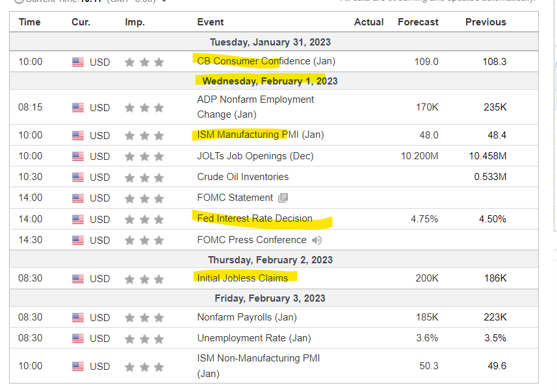
Task: Click the 0.533M previous value
Action: 490,177
